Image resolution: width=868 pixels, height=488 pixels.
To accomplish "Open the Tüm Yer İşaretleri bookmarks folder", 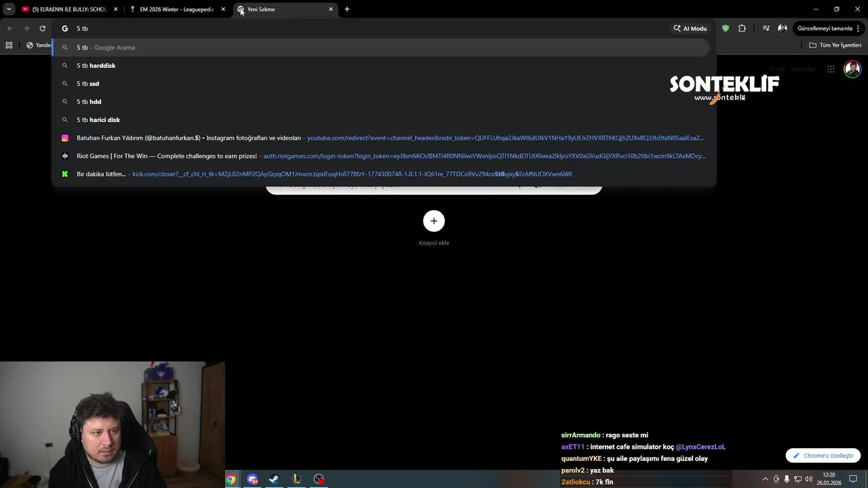I will click(835, 45).
